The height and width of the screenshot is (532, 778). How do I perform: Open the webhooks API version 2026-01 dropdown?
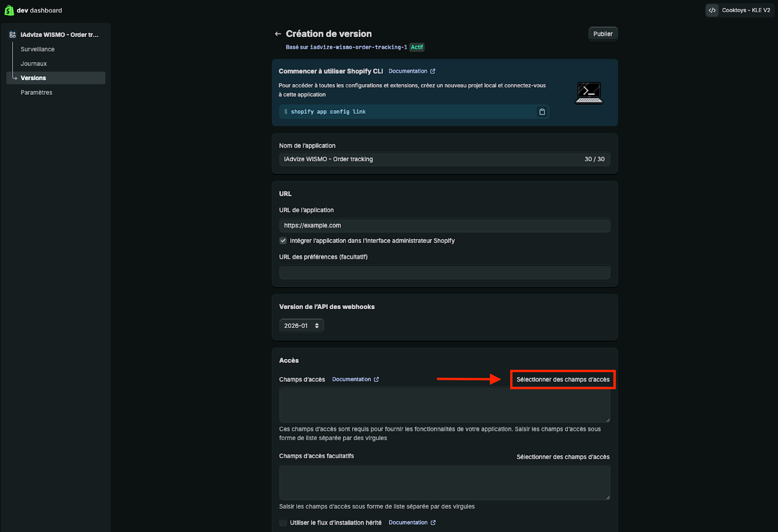(x=301, y=326)
